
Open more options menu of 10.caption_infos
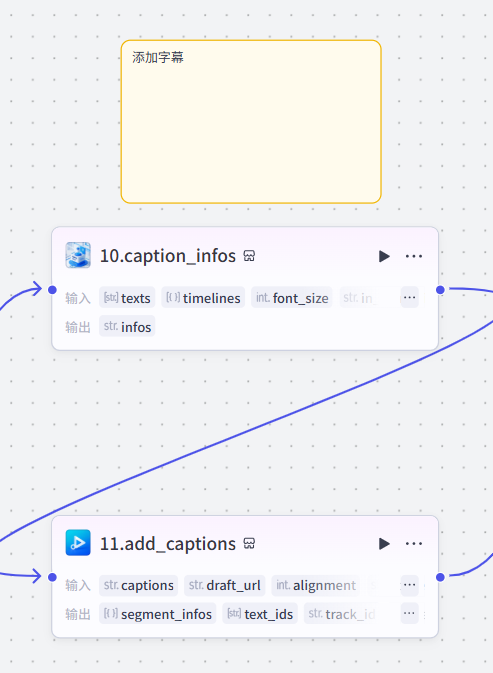click(414, 256)
